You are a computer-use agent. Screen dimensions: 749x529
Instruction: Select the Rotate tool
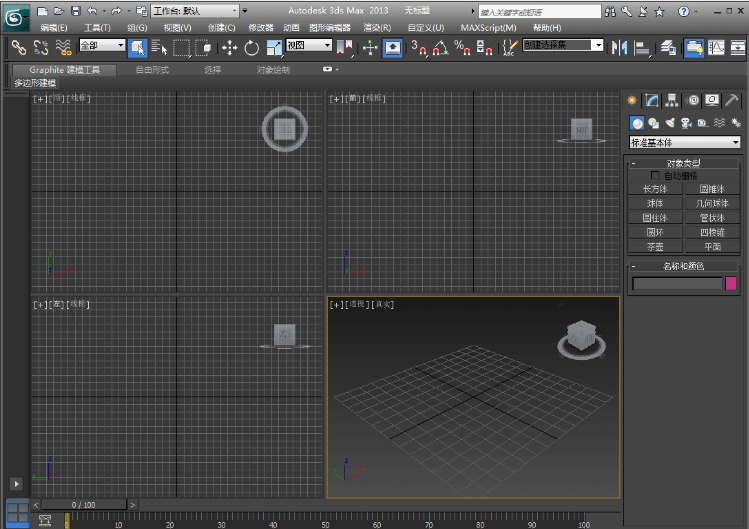coord(251,47)
